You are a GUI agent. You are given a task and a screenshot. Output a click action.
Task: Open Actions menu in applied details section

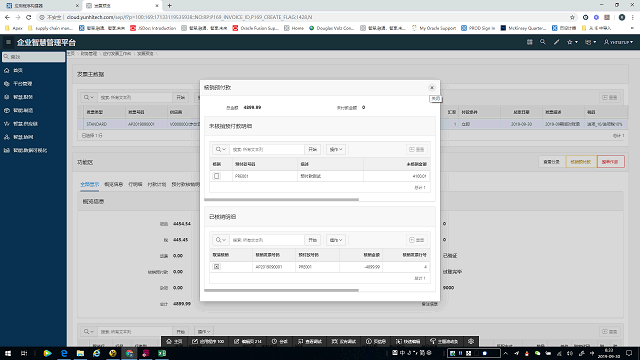point(336,240)
